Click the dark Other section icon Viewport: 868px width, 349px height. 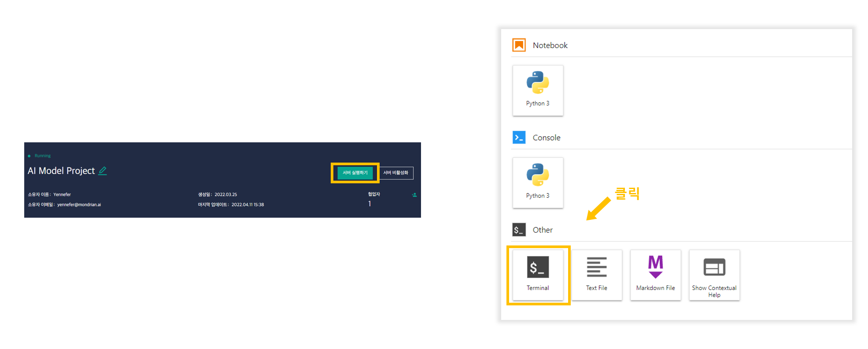519,230
